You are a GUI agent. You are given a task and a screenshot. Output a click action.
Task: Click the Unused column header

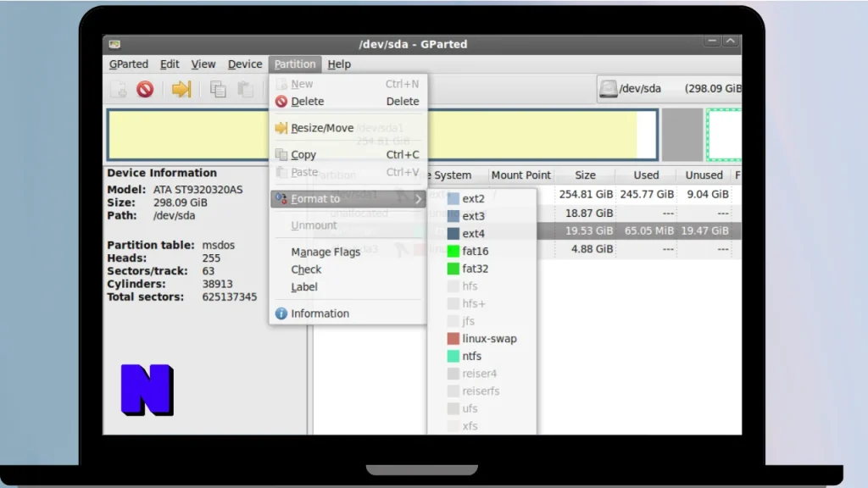704,175
